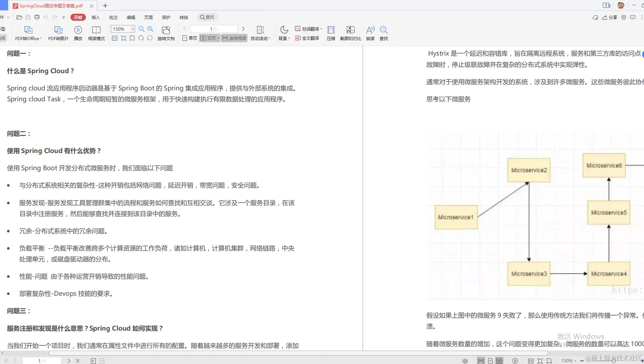Click 全文翻译 full text translation
Image resolution: width=644 pixels, height=364 pixels.
[x=307, y=38]
